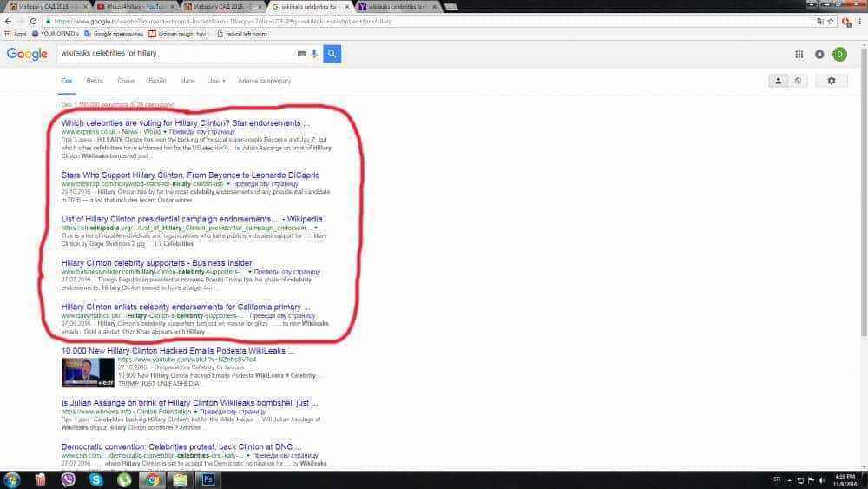Bookmark this page with the star icon

831,21
